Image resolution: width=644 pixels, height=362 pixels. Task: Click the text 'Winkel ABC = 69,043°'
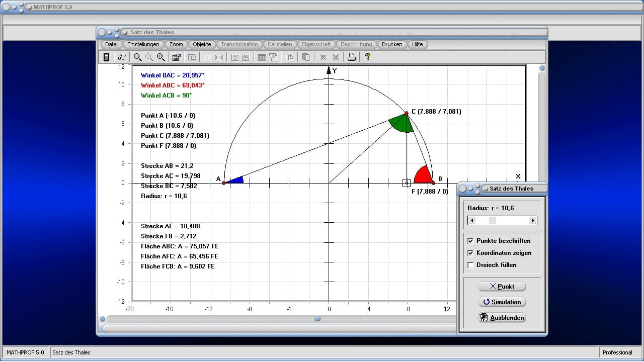pyautogui.click(x=173, y=85)
